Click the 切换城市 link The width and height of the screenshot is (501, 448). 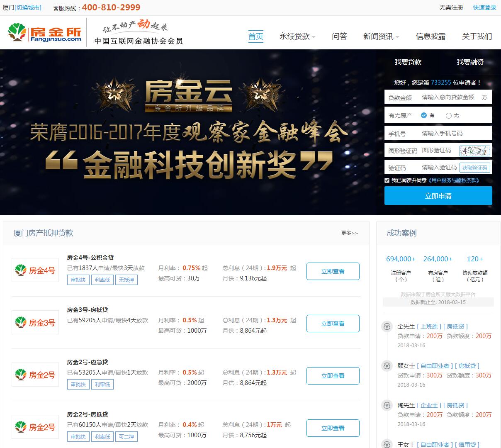28,7
